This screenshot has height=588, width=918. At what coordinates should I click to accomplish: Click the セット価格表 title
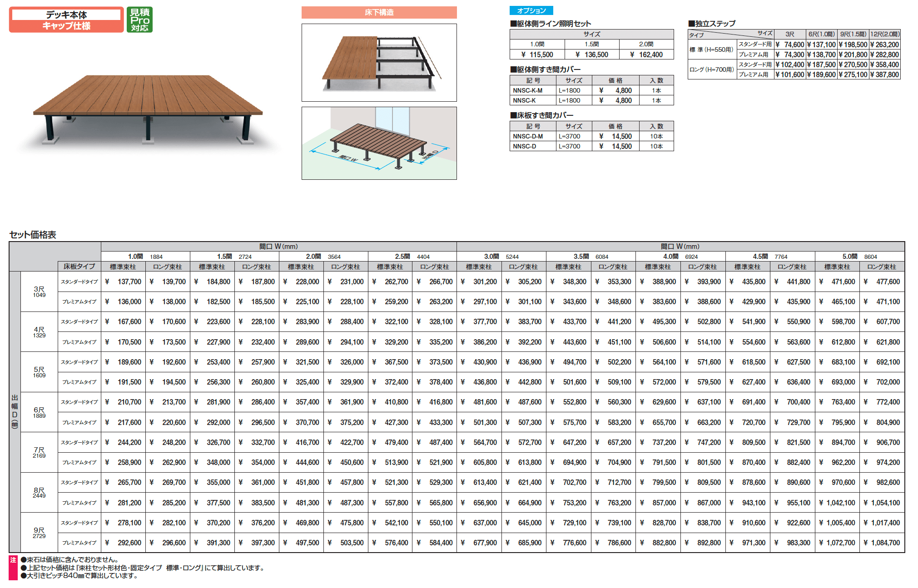click(x=33, y=235)
